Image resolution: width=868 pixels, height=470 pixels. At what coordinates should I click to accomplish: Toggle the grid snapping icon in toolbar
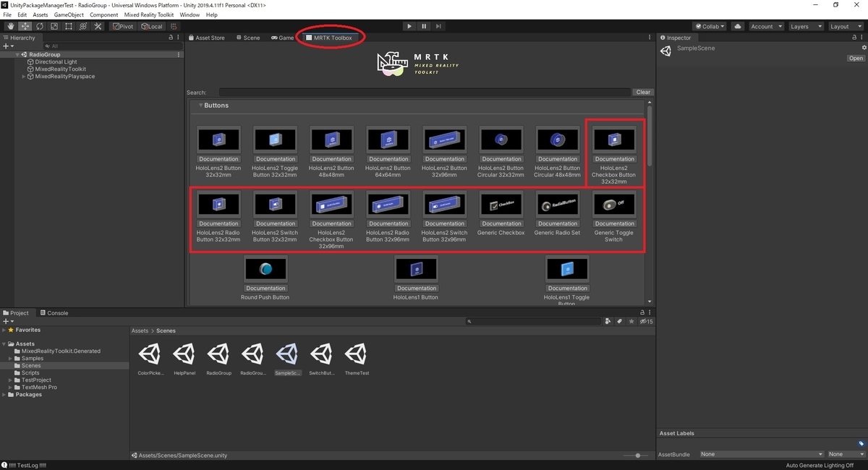click(x=174, y=26)
